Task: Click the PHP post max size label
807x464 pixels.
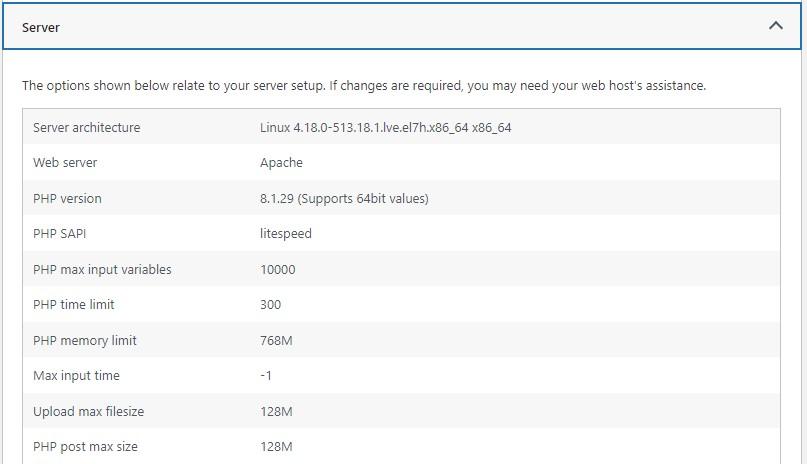Action: click(85, 447)
